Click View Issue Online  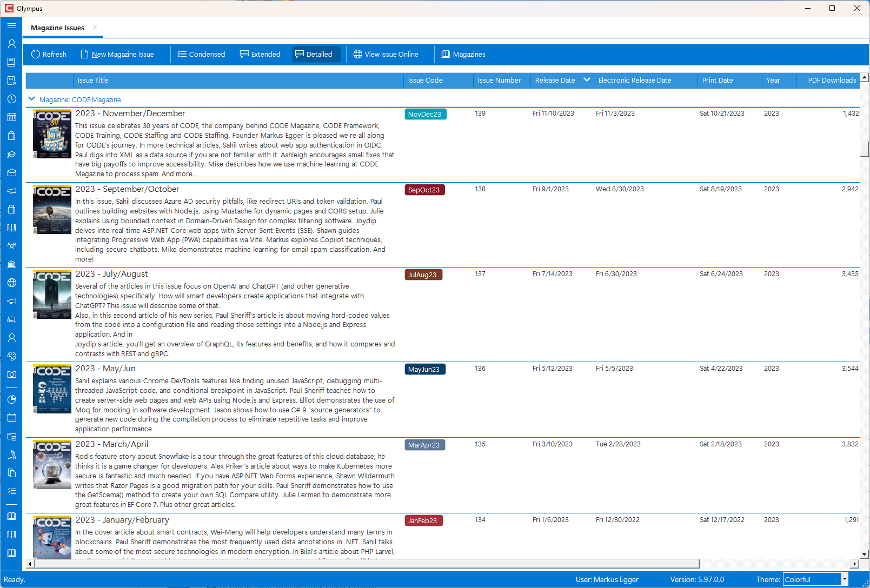click(x=386, y=54)
